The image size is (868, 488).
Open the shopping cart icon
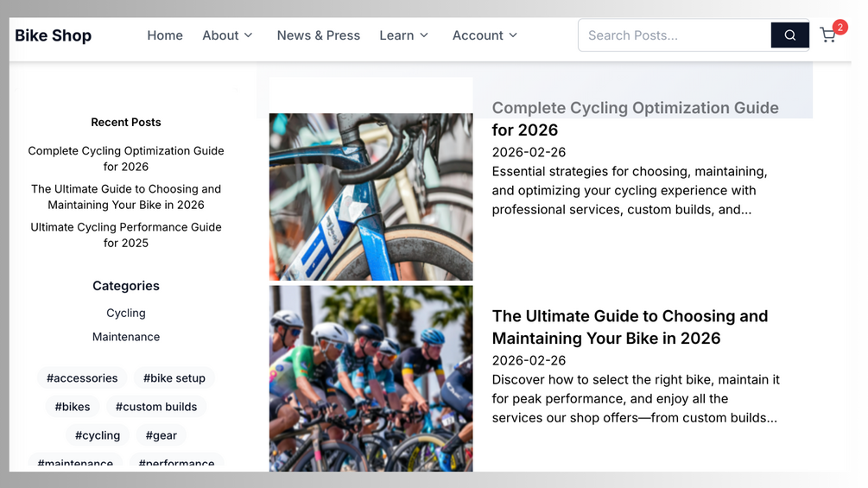827,35
